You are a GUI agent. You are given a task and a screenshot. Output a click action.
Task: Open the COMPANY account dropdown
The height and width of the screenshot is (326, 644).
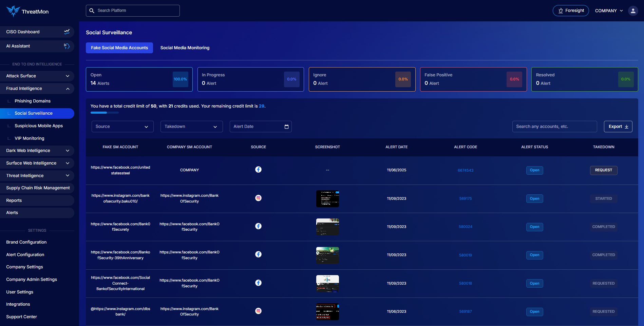609,11
